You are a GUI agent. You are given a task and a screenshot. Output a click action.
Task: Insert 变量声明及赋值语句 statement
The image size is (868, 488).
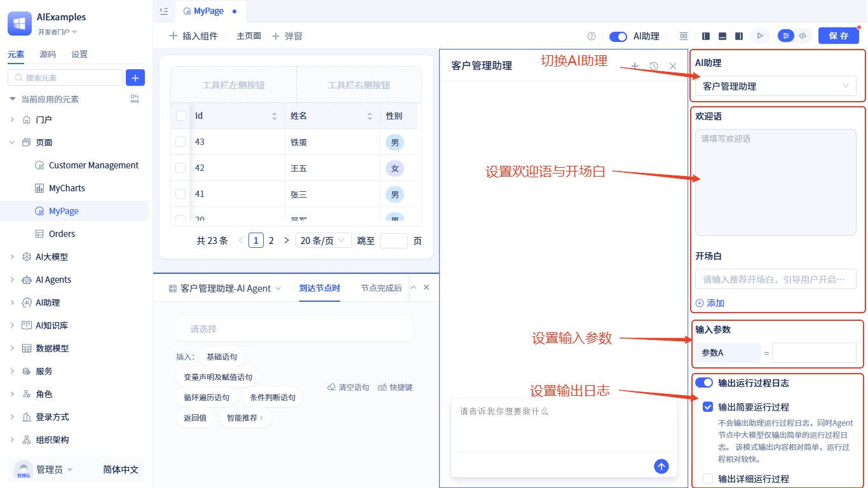coord(218,377)
